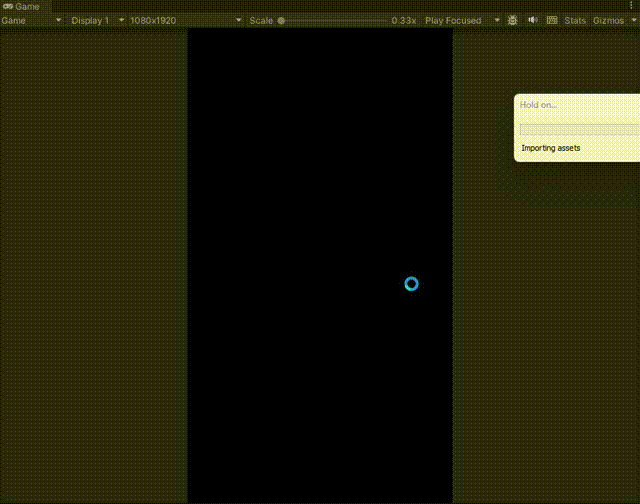Click the 'Importing assets' status text

551,148
